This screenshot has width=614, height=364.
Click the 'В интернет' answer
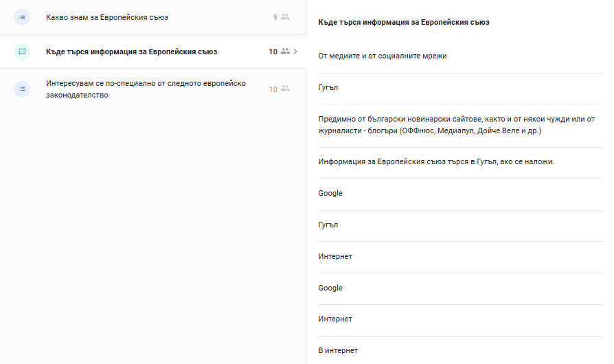tap(338, 350)
